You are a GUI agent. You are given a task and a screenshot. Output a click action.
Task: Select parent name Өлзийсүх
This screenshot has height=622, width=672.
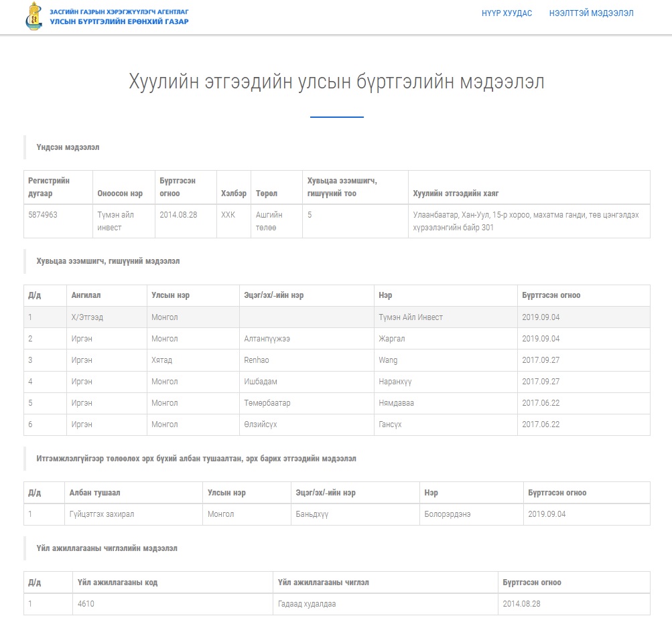point(261,424)
